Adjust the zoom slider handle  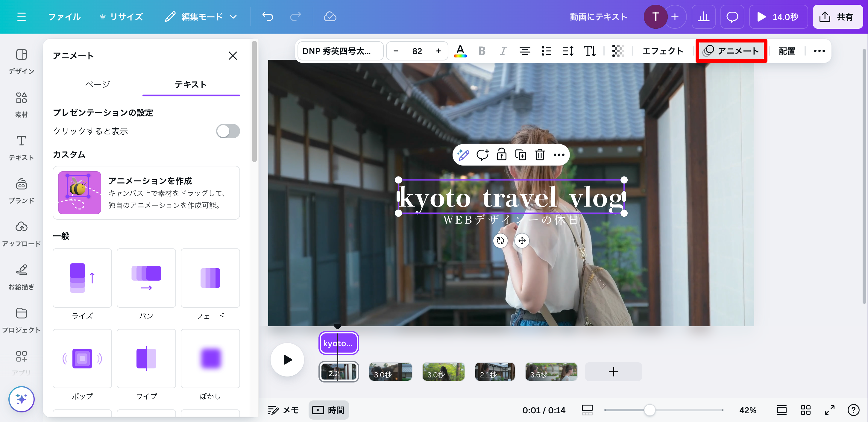649,410
